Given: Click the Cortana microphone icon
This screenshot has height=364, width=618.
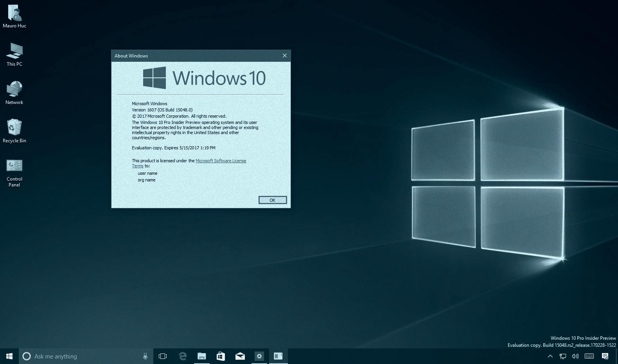Looking at the screenshot, I should click(145, 356).
